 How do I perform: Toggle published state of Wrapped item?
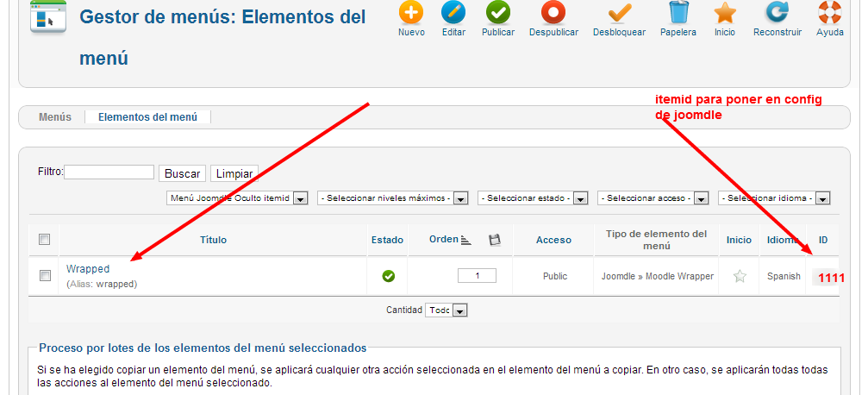pyautogui.click(x=388, y=276)
